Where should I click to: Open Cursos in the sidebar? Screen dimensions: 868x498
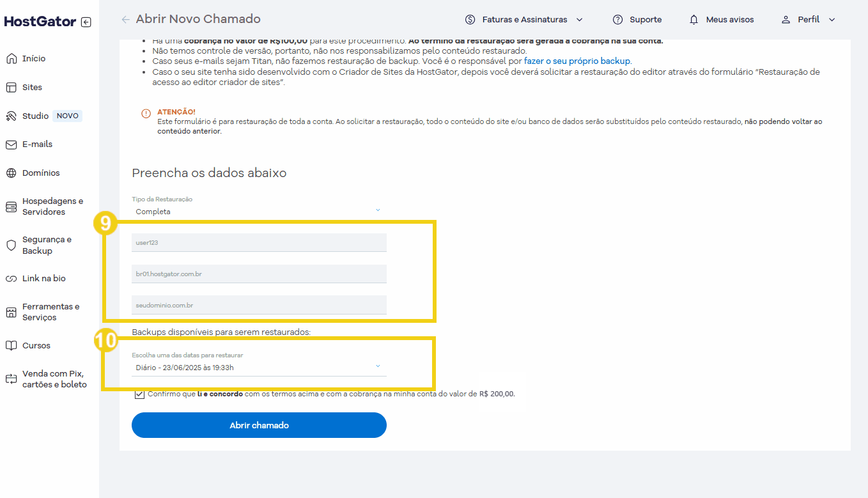click(36, 346)
